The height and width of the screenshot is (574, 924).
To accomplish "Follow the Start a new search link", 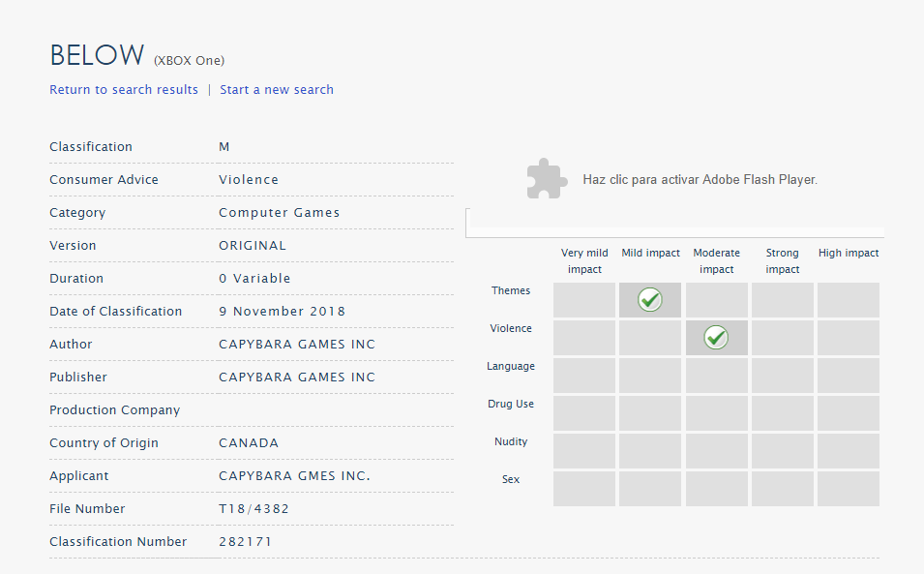I will [277, 90].
